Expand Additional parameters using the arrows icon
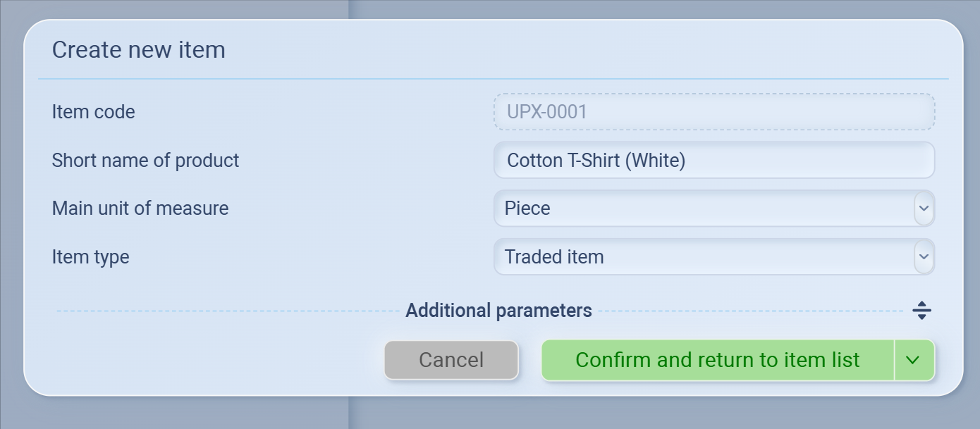Screen dimensions: 980x429 point(921,310)
